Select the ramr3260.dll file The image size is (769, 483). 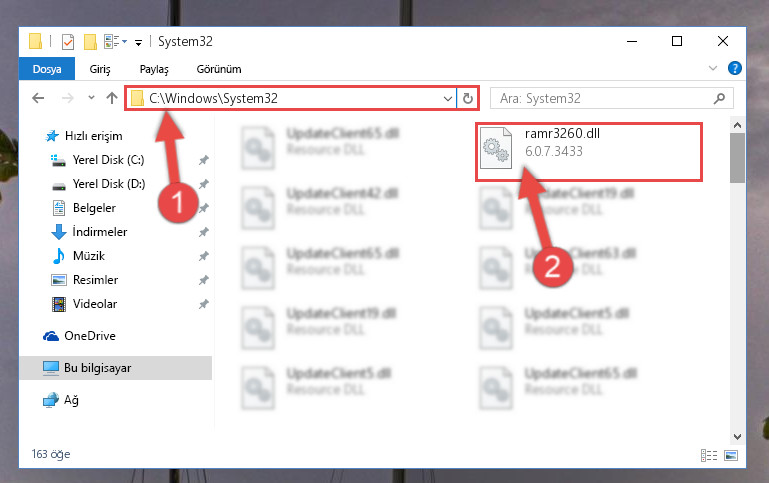[x=589, y=152]
